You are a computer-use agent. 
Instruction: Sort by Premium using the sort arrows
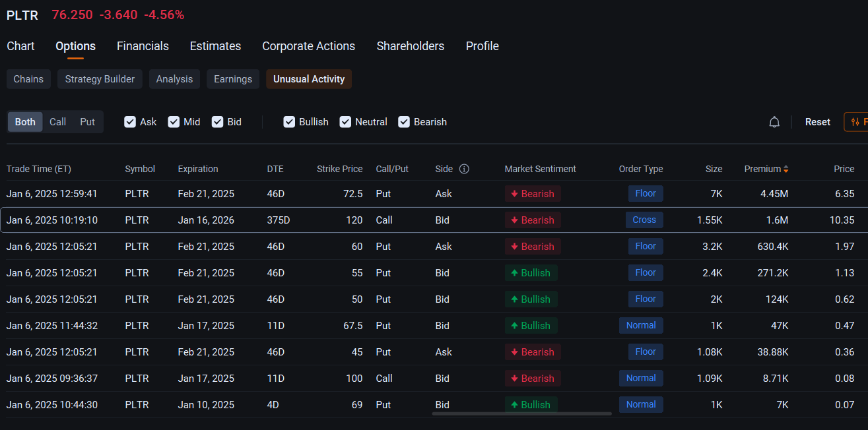785,169
